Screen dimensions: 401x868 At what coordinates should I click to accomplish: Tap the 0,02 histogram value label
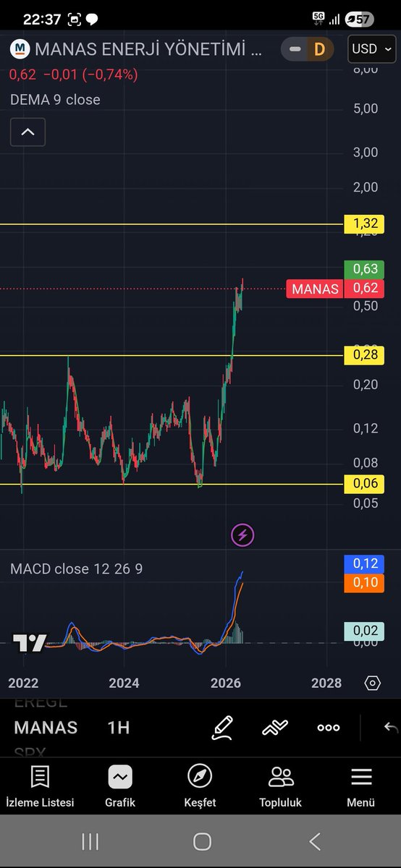[366, 631]
